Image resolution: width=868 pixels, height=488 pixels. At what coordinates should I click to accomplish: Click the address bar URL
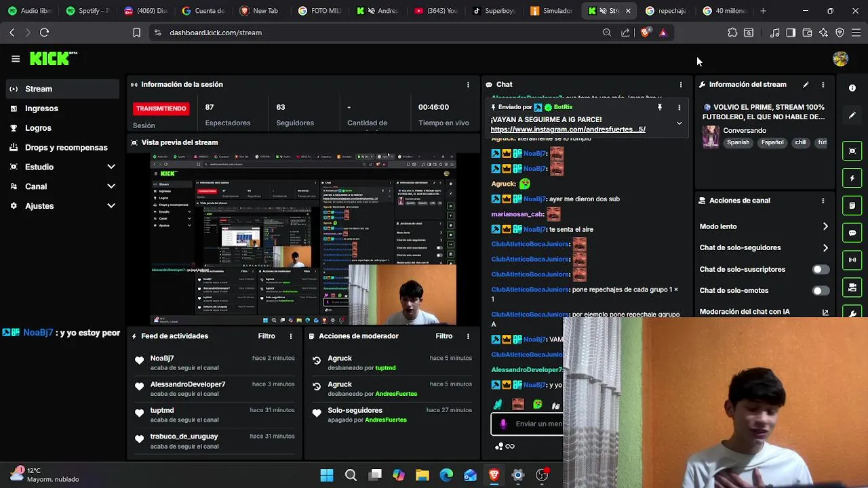pyautogui.click(x=216, y=33)
